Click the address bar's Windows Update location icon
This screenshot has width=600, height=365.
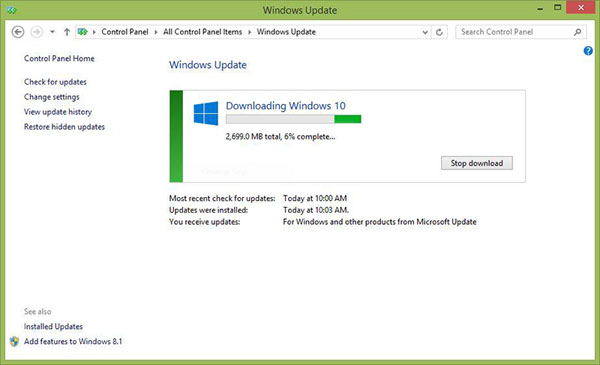[83, 32]
